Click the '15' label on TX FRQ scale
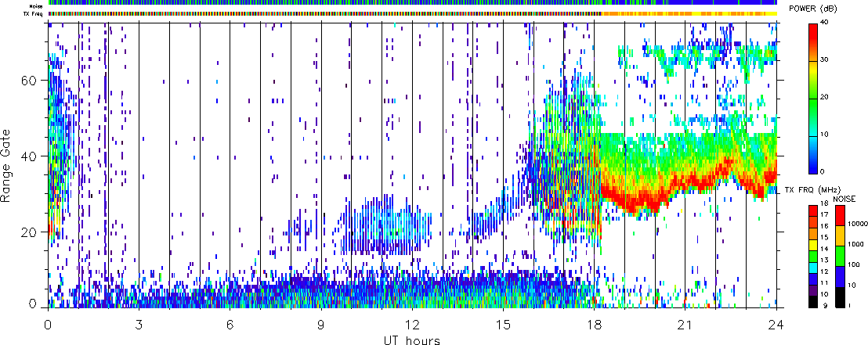 coord(826,237)
